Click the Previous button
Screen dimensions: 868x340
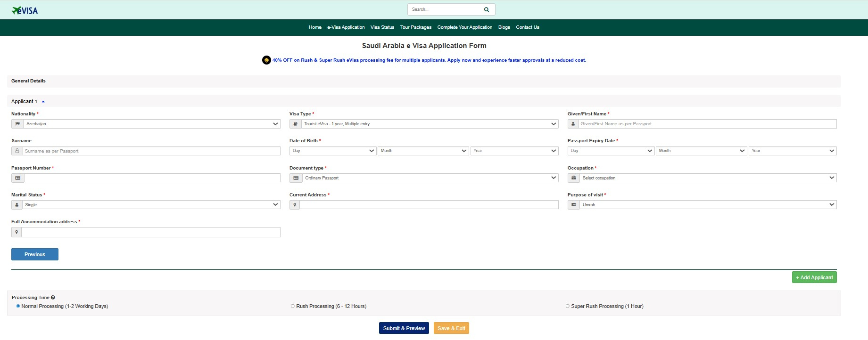coord(35,254)
